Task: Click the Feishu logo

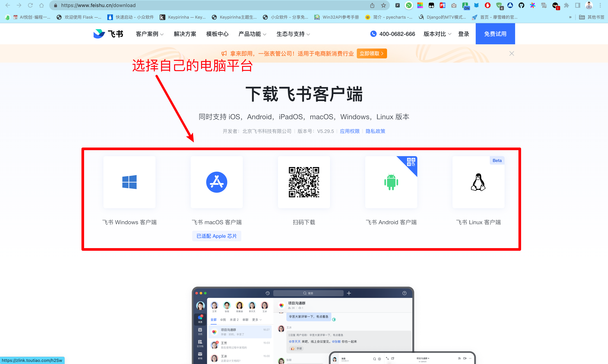Action: click(108, 34)
